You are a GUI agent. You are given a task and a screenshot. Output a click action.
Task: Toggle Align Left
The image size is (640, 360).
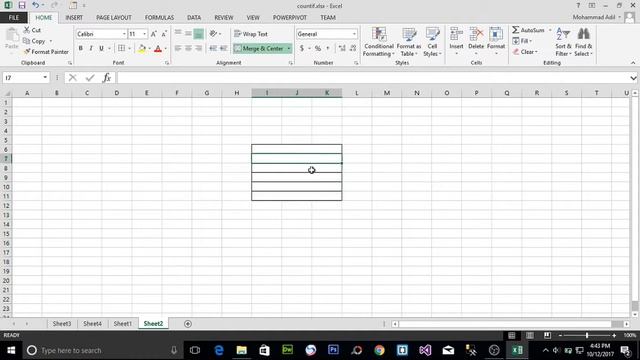[178, 48]
